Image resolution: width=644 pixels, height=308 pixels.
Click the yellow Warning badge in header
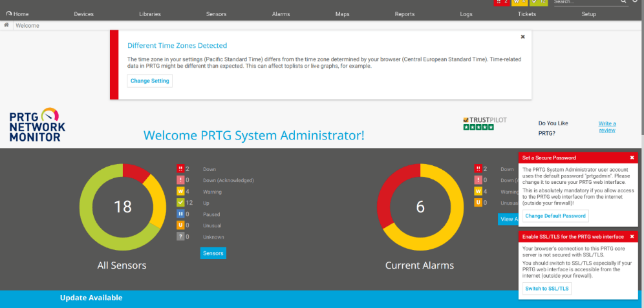pos(520,2)
